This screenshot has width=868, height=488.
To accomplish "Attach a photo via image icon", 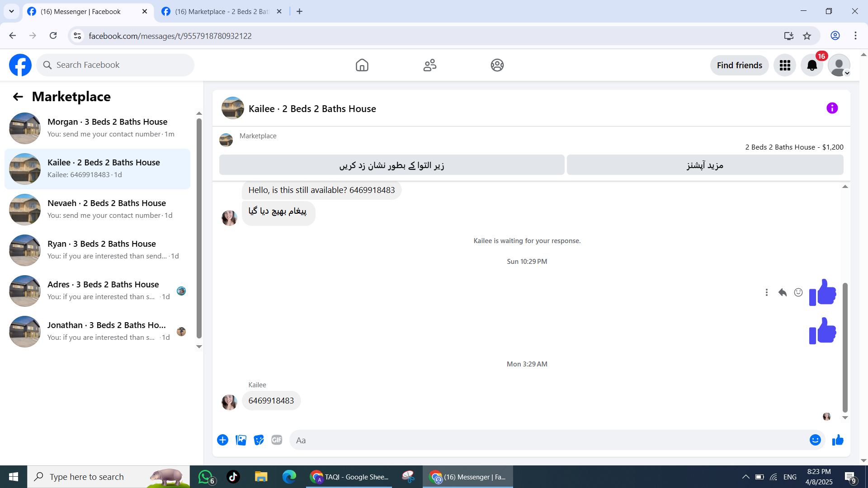I will point(241,440).
